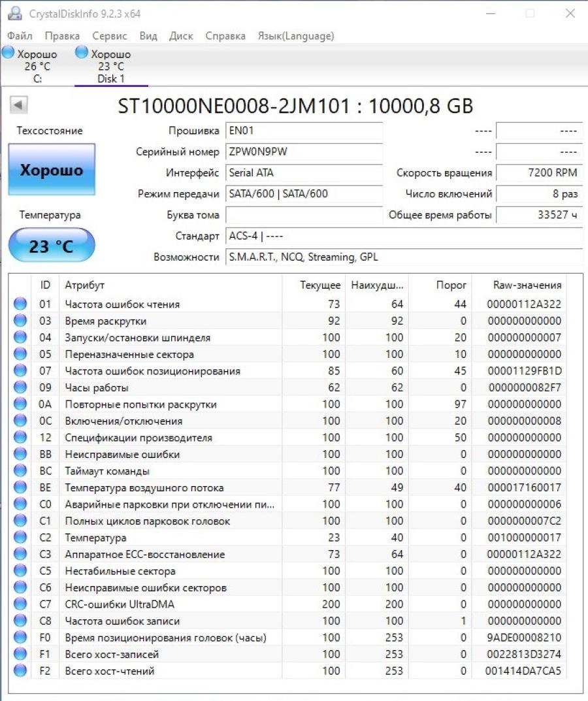
Task: Click blue orb for Часы работы row
Action: (20, 387)
